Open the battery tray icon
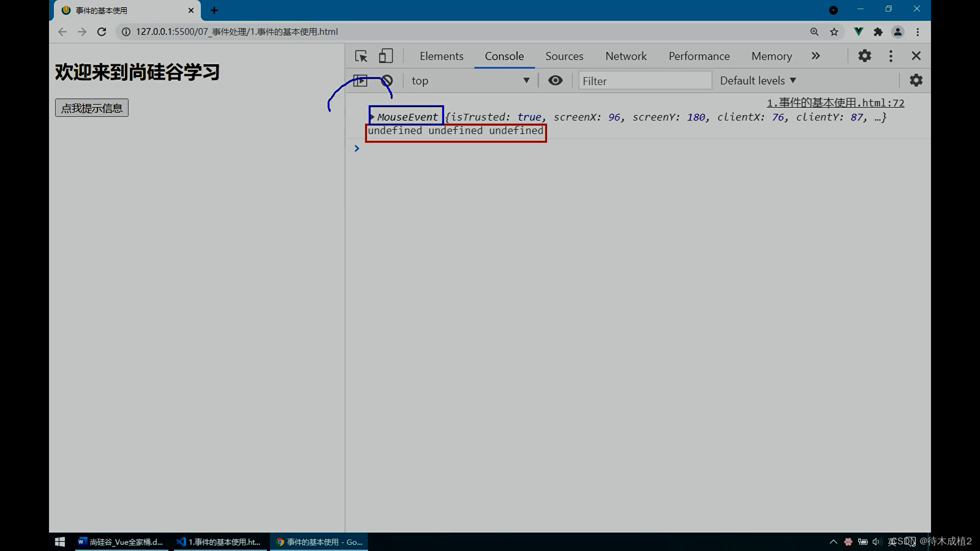The width and height of the screenshot is (980, 551). click(x=863, y=542)
